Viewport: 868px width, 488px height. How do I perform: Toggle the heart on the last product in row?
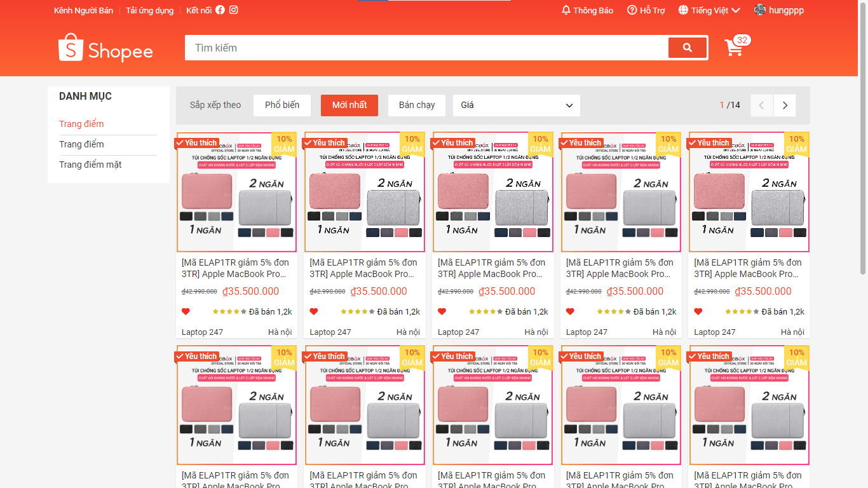(x=698, y=311)
